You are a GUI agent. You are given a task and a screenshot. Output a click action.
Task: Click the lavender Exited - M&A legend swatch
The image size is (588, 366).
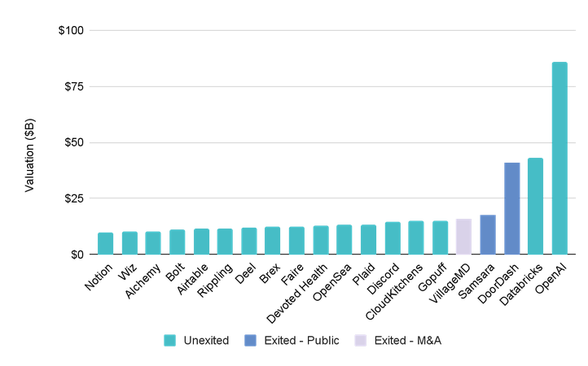point(361,341)
